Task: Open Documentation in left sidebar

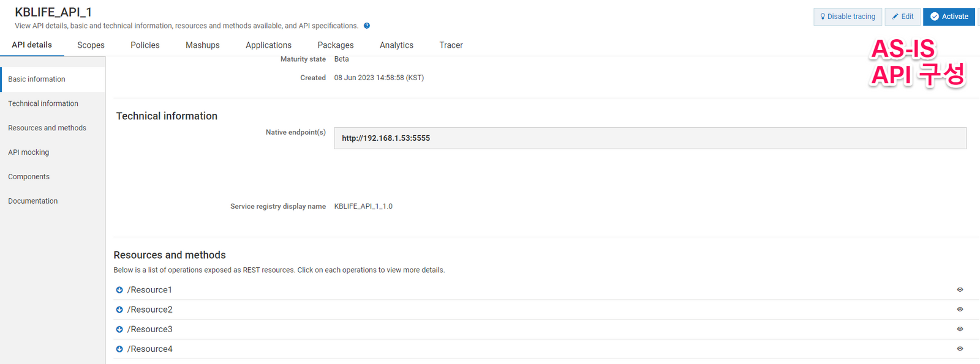Action: (33, 201)
